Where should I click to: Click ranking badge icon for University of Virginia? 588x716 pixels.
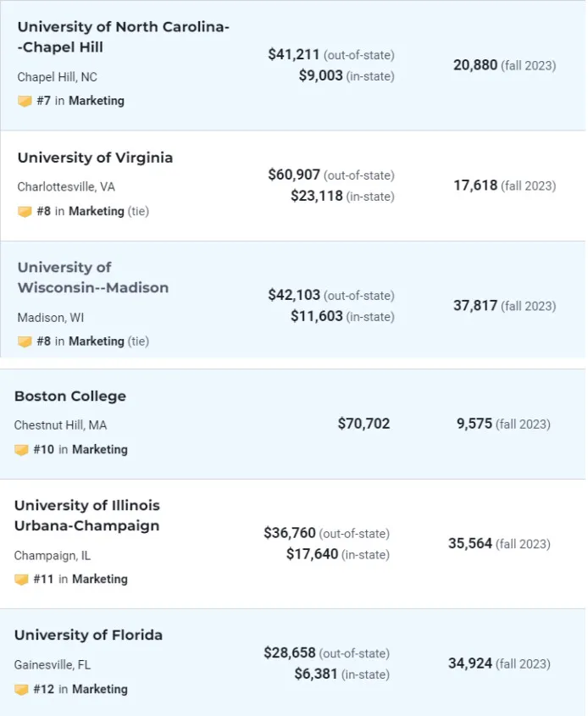[25, 212]
